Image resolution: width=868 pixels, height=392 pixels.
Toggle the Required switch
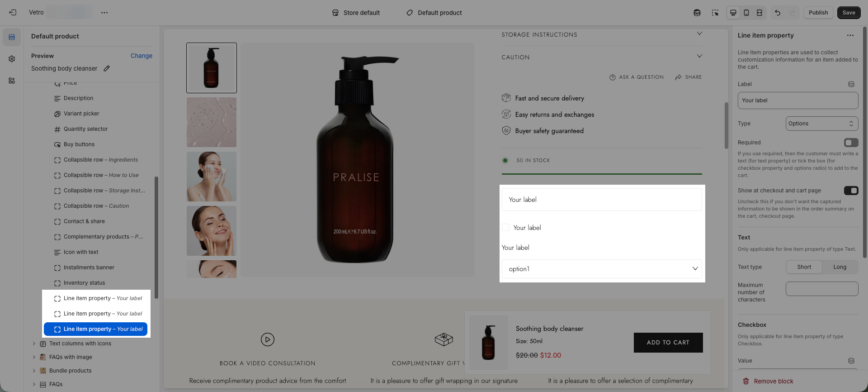pos(851,143)
